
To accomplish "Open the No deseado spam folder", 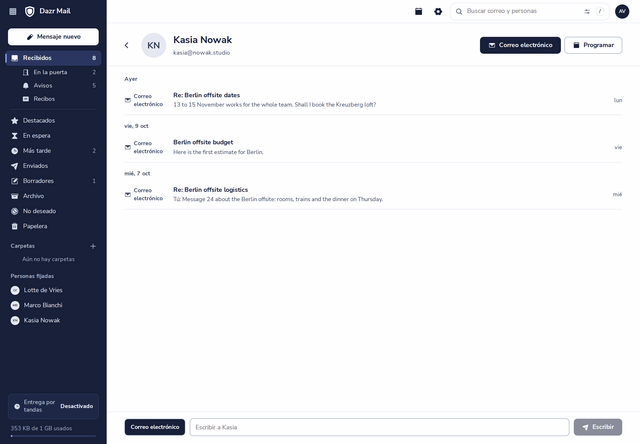I will (x=53, y=211).
